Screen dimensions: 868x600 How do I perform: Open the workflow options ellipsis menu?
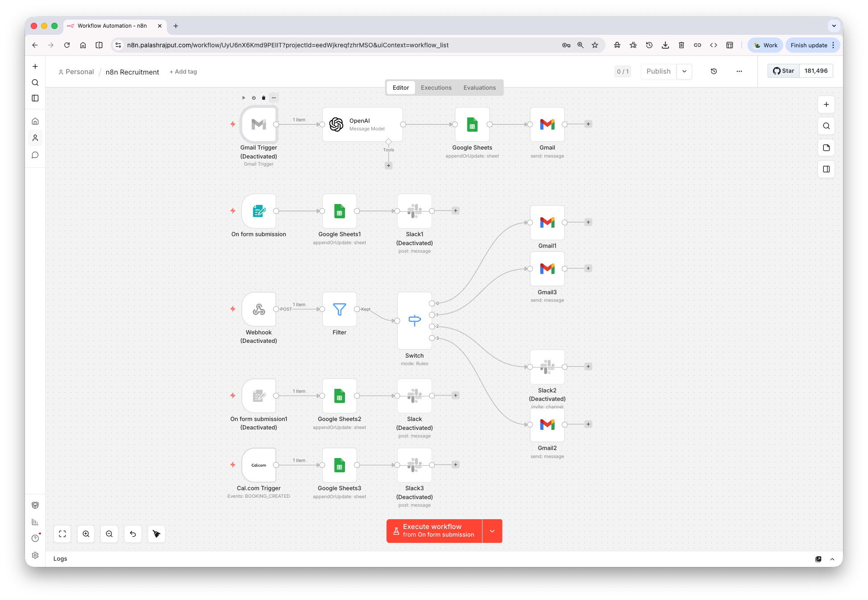[739, 71]
